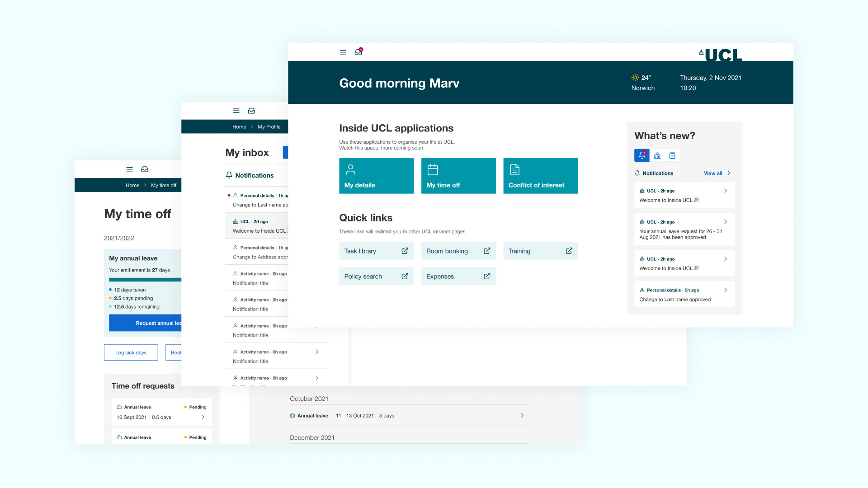
Task: Open annual leave request approved notification text
Action: tap(680, 234)
